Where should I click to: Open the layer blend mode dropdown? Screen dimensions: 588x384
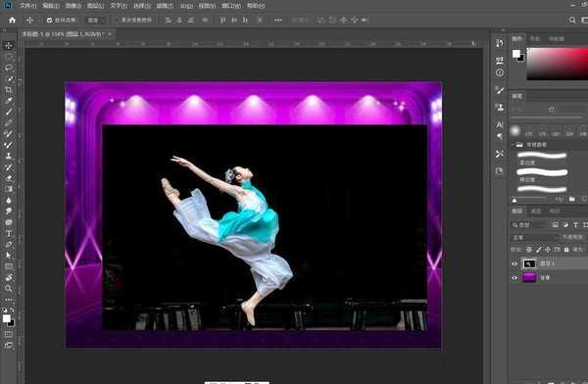coord(534,237)
